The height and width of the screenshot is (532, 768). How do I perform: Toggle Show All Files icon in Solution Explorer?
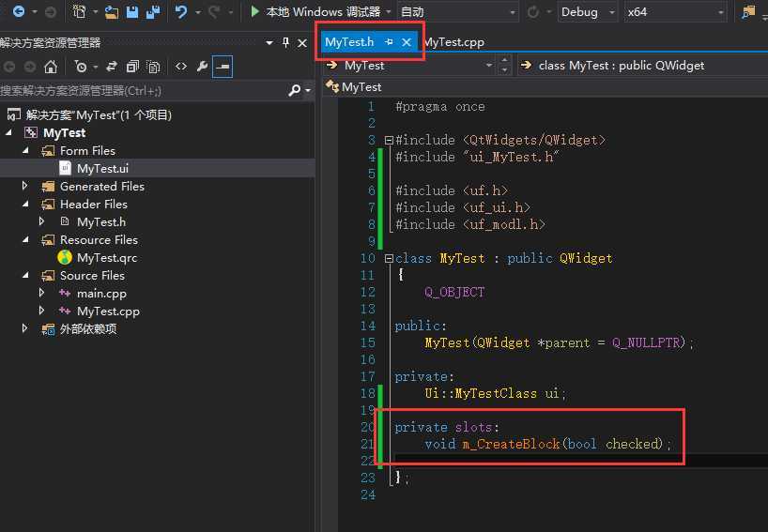click(x=153, y=67)
